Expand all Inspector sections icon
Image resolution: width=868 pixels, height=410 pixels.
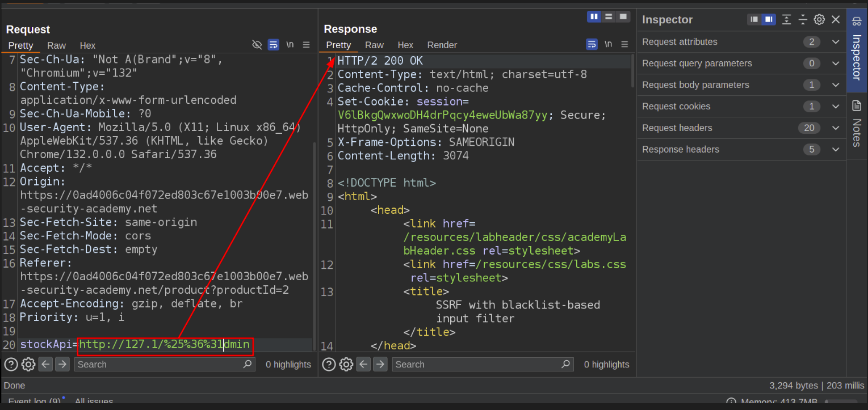click(x=786, y=19)
